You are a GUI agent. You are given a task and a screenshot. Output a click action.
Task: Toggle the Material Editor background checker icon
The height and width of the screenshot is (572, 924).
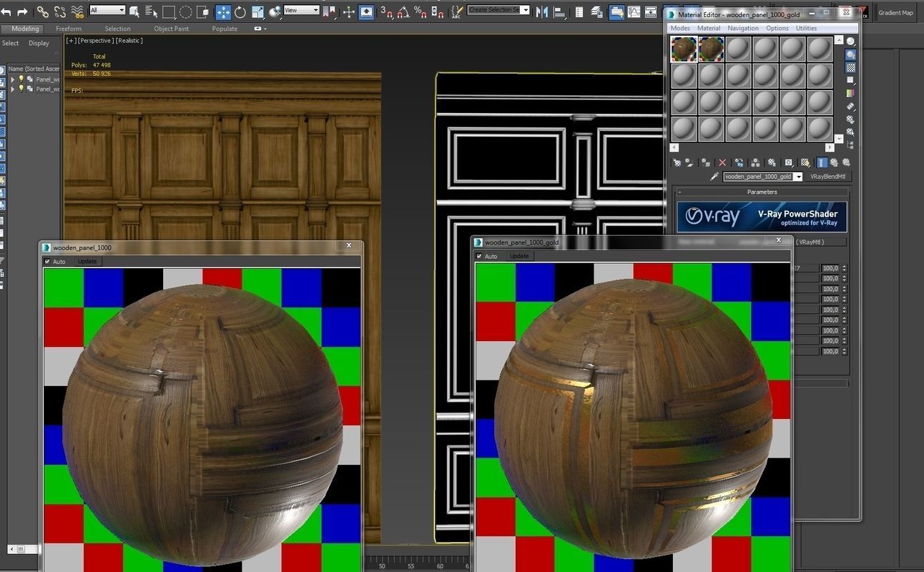coord(850,68)
